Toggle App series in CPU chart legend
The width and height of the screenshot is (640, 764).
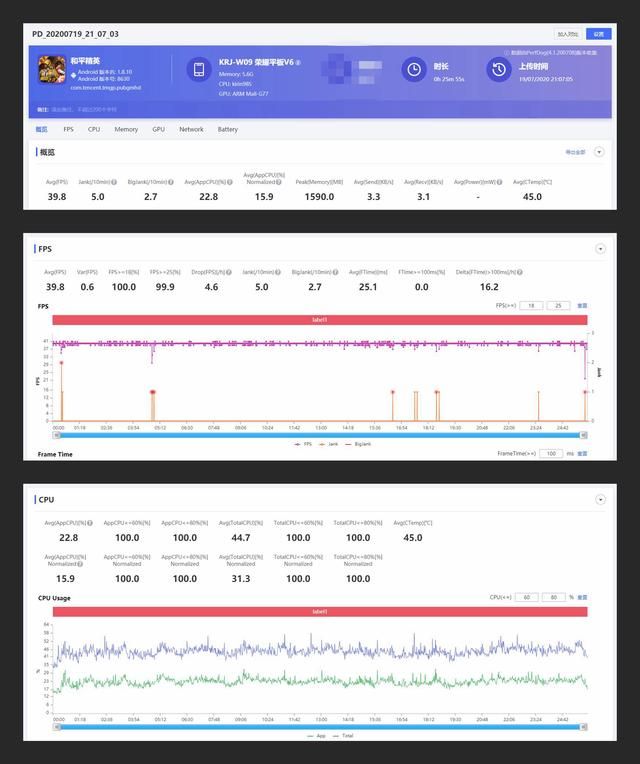(317, 736)
